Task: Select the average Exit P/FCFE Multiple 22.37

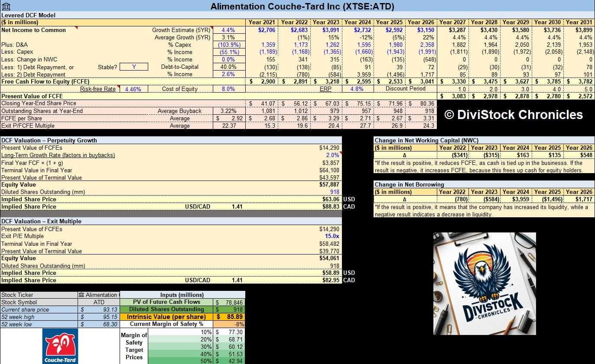Action: click(228, 126)
